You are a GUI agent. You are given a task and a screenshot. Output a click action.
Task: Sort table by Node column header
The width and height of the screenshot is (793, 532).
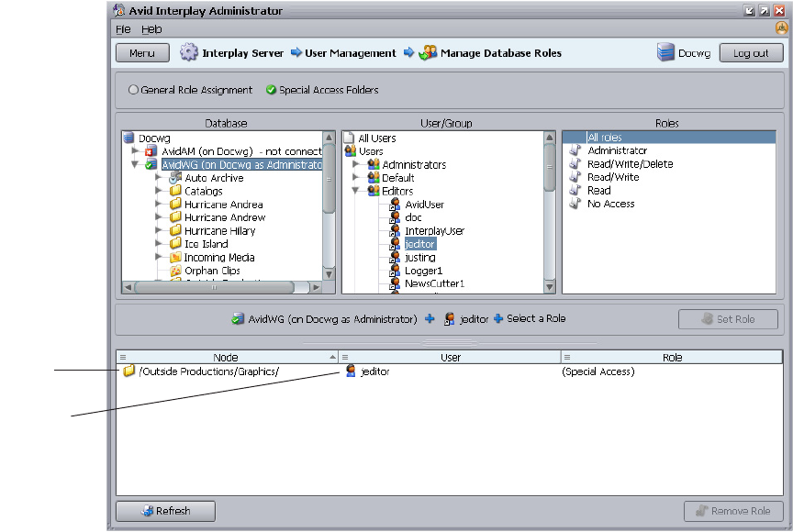227,357
